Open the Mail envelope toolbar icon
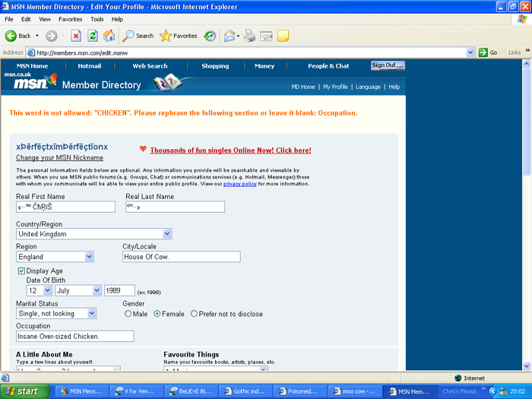This screenshot has height=399, width=532. click(x=230, y=36)
